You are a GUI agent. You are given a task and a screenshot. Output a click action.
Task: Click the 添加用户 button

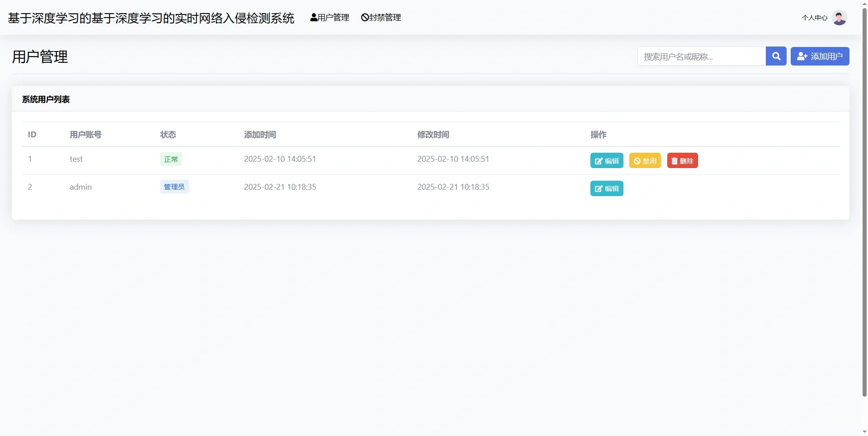(x=820, y=56)
